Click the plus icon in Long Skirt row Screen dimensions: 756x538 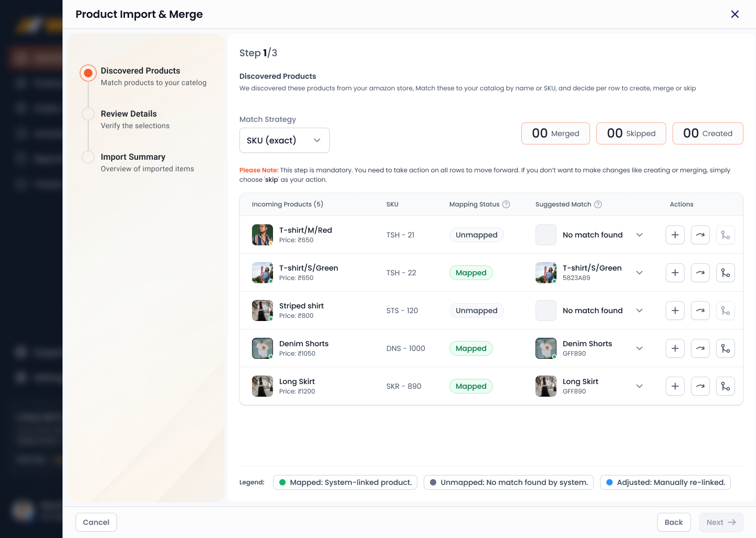pos(675,386)
